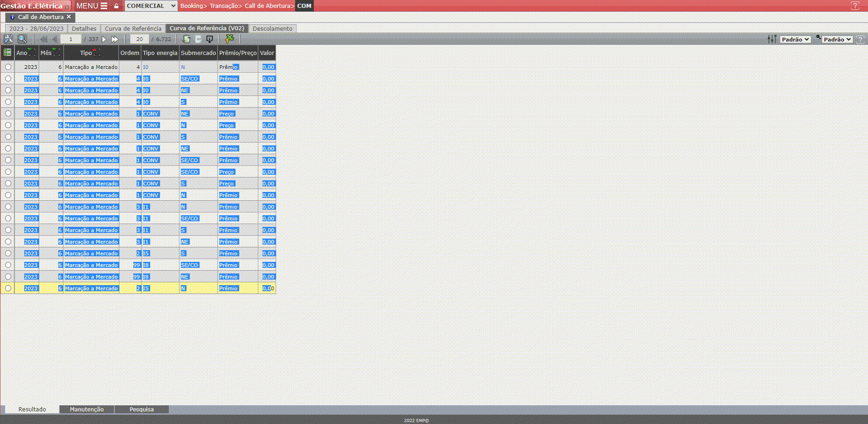This screenshot has width=868, height=424.
Task: Select radio button of highlighted yellow row
Action: (x=8, y=288)
